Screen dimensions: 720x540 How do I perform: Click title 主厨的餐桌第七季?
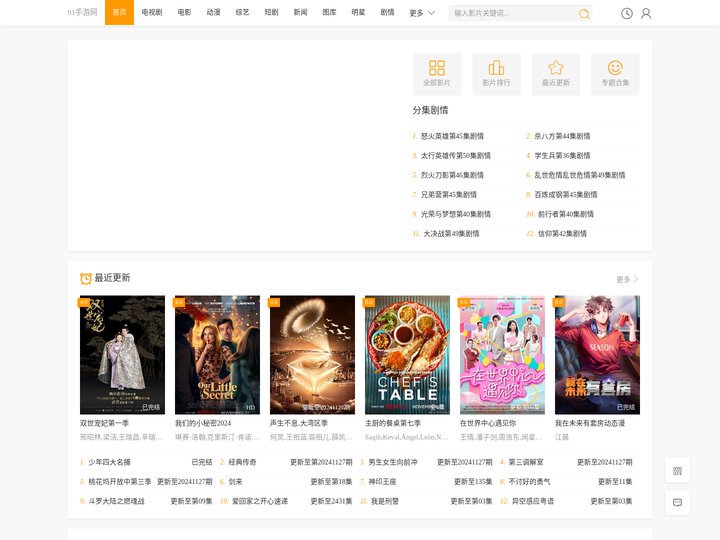(393, 423)
